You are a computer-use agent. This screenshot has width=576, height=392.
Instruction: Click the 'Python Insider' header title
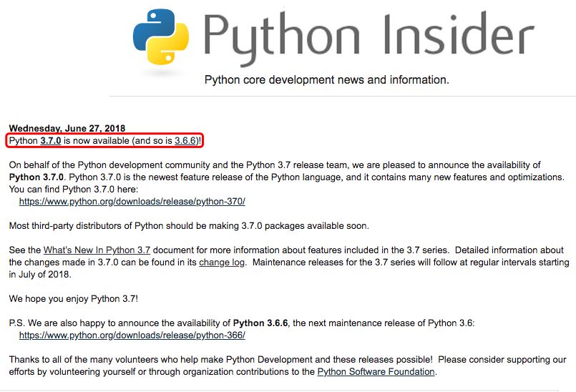coord(368,35)
